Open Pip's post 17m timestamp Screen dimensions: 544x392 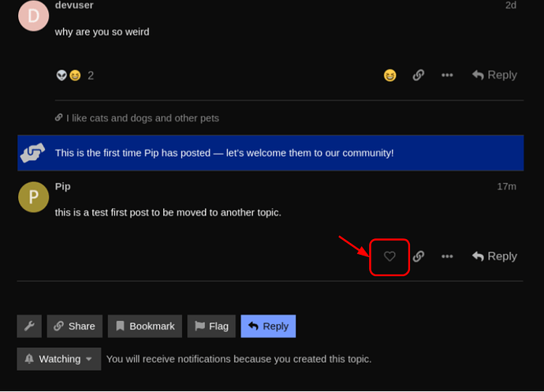[x=506, y=186]
